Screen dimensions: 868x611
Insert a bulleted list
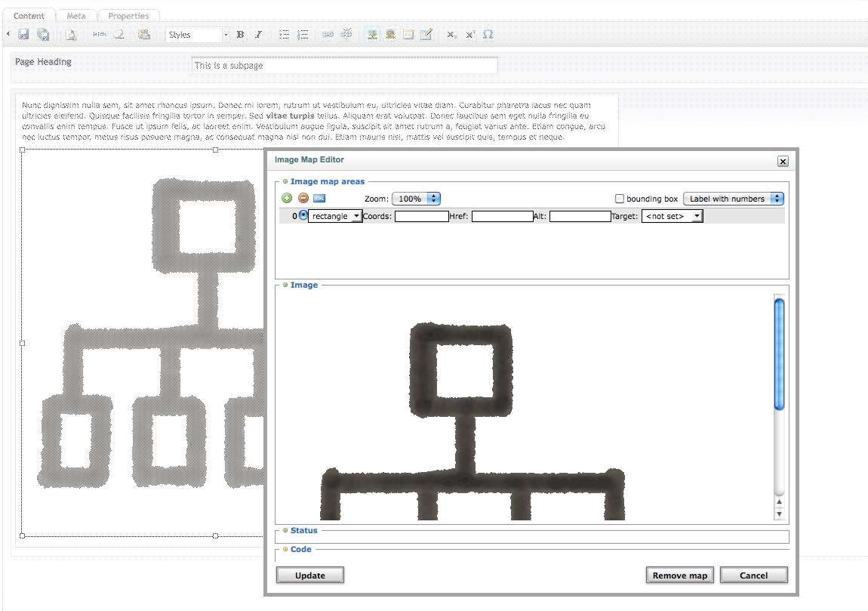(x=284, y=34)
